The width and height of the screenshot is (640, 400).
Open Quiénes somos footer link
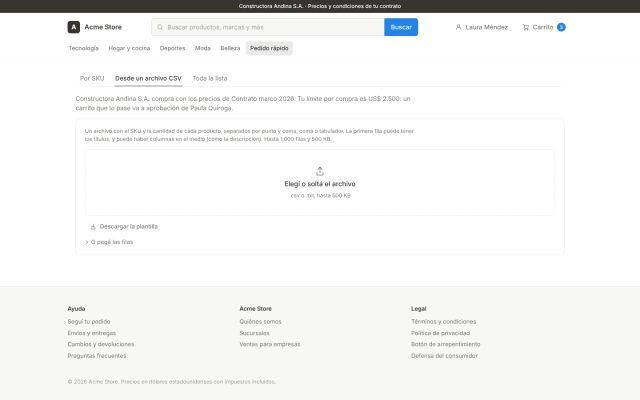[x=260, y=322]
